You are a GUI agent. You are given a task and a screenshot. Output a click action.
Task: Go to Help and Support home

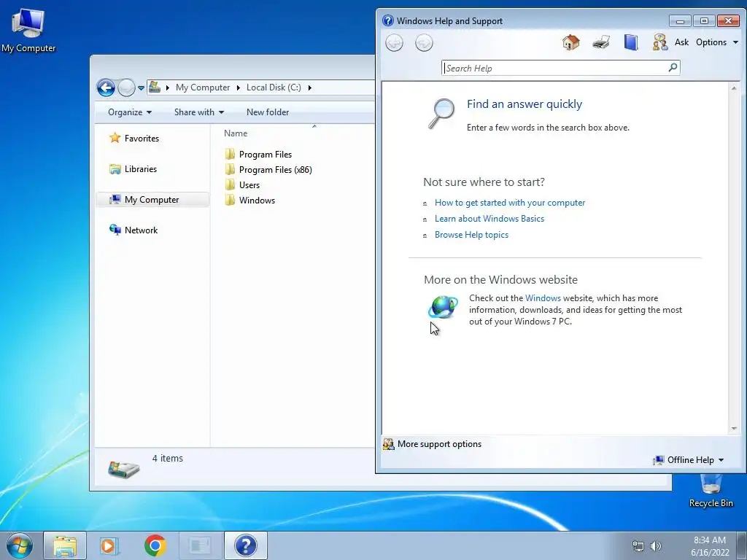(570, 42)
